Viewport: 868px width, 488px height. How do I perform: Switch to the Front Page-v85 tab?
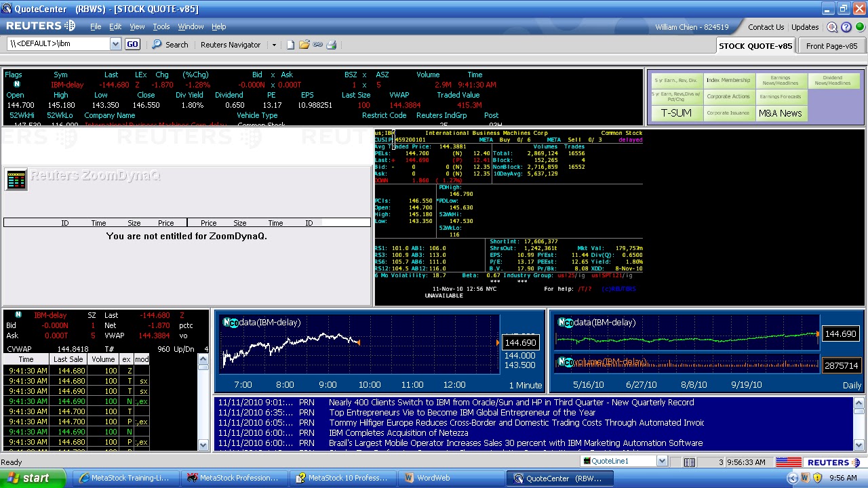[831, 46]
